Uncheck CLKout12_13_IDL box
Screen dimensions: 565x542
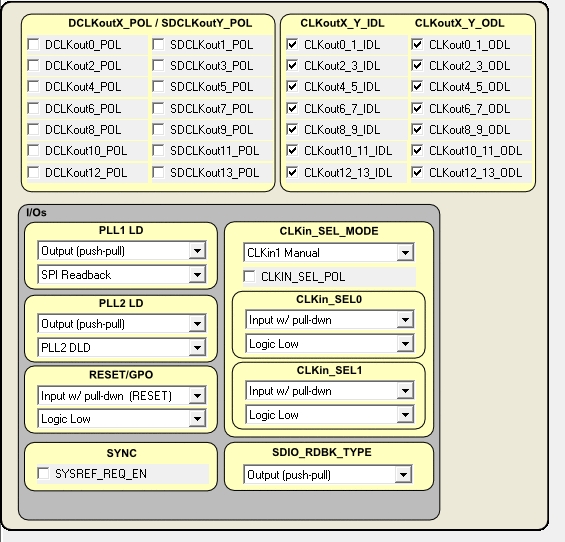pyautogui.click(x=292, y=173)
